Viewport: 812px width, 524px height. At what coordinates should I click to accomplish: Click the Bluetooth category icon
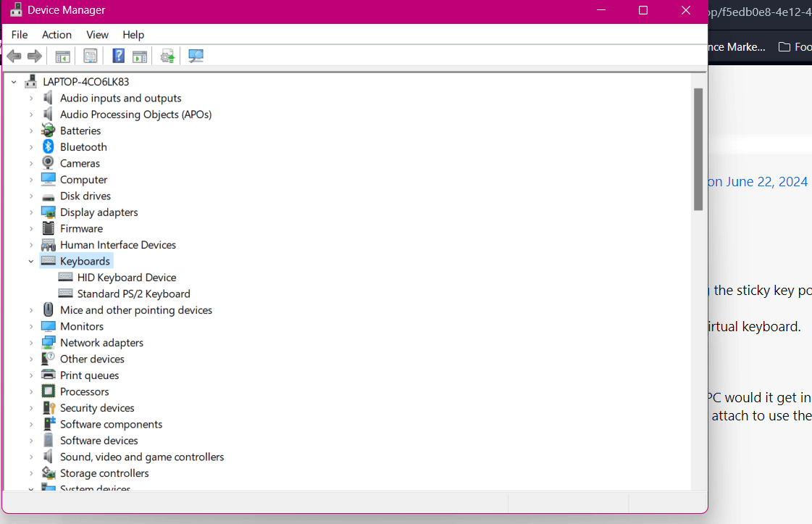tap(48, 146)
